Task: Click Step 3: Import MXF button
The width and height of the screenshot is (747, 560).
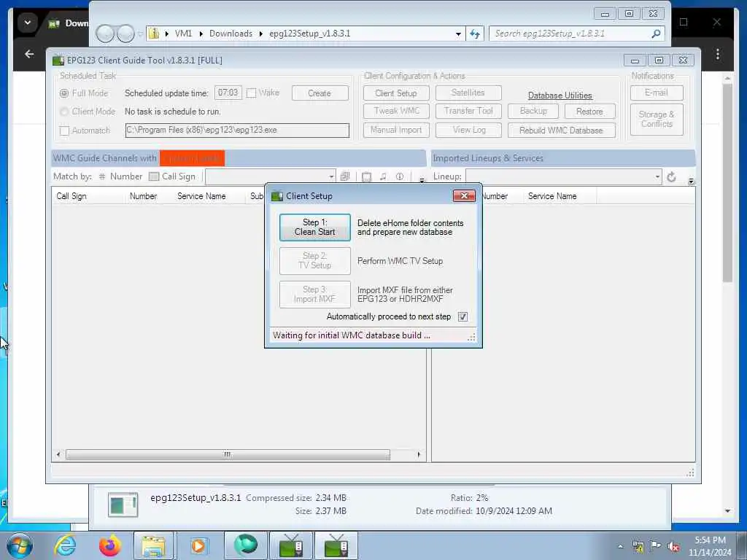Action: [x=315, y=295]
